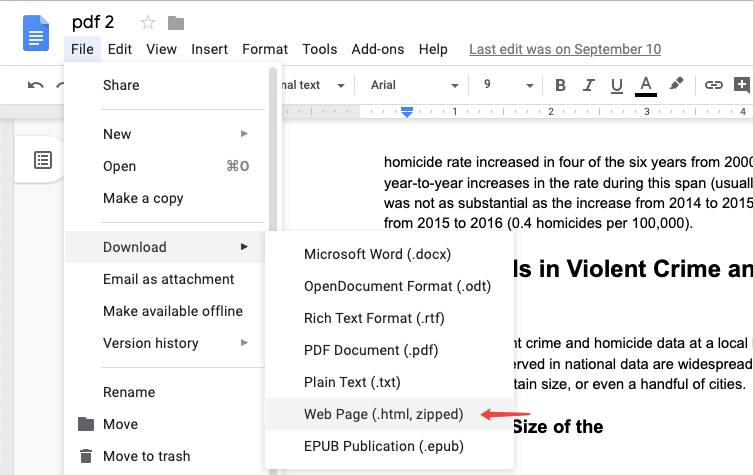Viewport: 753px width, 475px height.
Task: Open the Arial font dropdown
Action: (414, 85)
